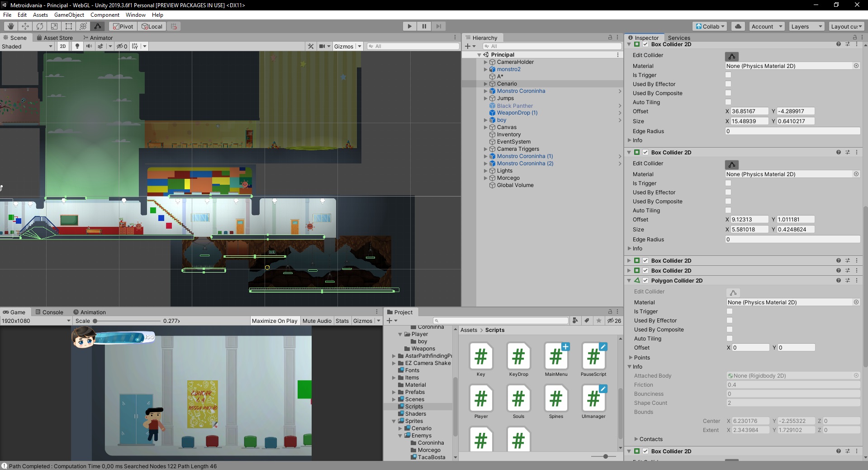Toggle scene lighting bulb icon
The height and width of the screenshot is (470, 868).
pos(77,46)
